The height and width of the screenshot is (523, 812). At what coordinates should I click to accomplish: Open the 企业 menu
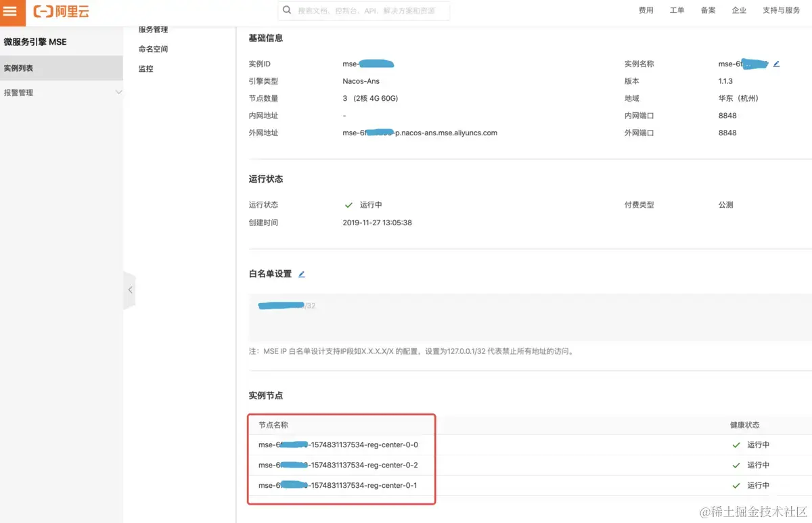740,10
